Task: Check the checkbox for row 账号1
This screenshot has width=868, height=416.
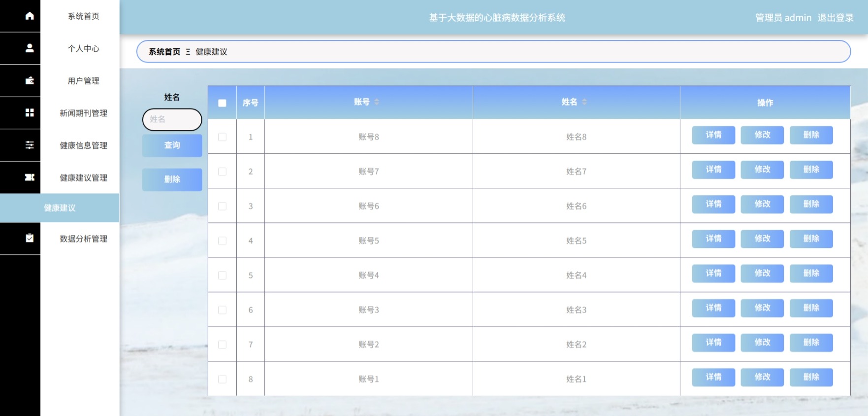Action: (x=222, y=379)
